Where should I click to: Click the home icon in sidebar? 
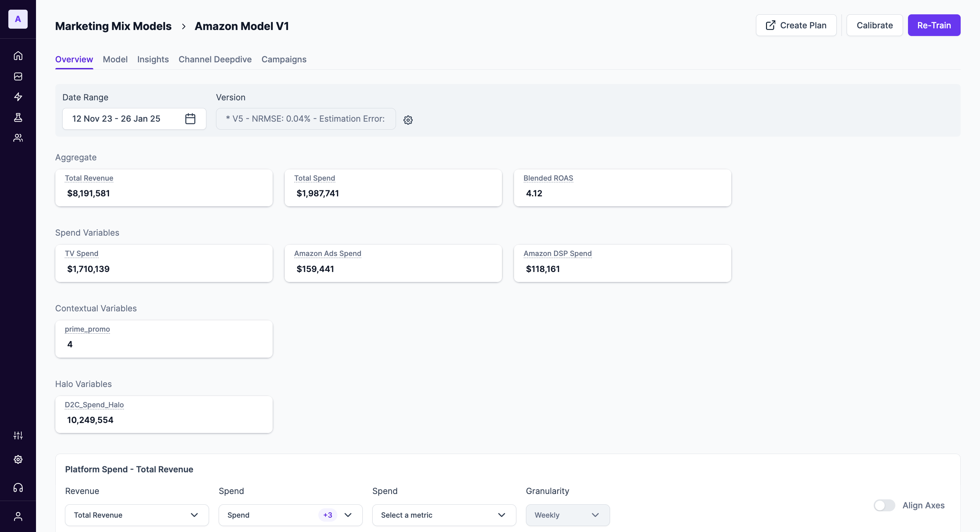18,56
